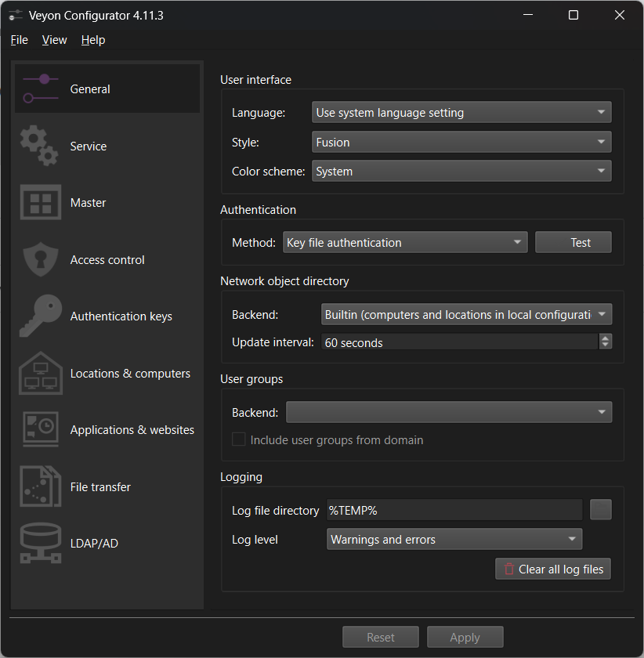Click the LDAP/AD database icon
The image size is (644, 658).
pyautogui.click(x=40, y=543)
